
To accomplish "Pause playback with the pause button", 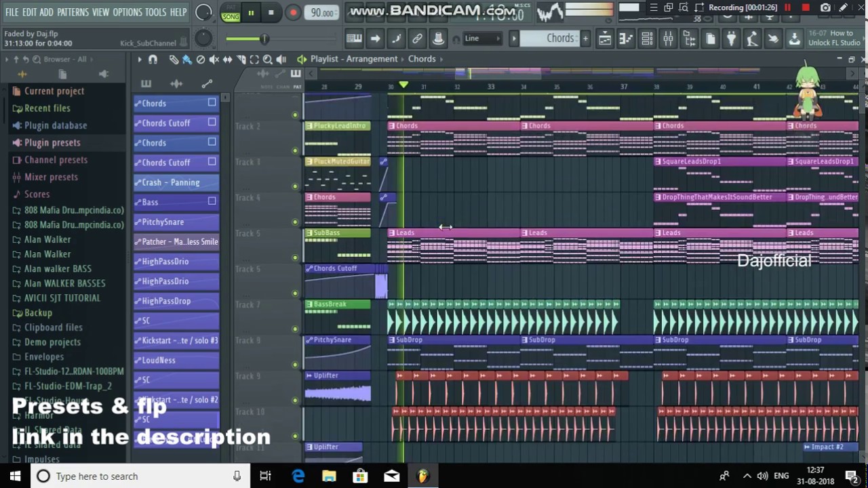I will point(251,12).
